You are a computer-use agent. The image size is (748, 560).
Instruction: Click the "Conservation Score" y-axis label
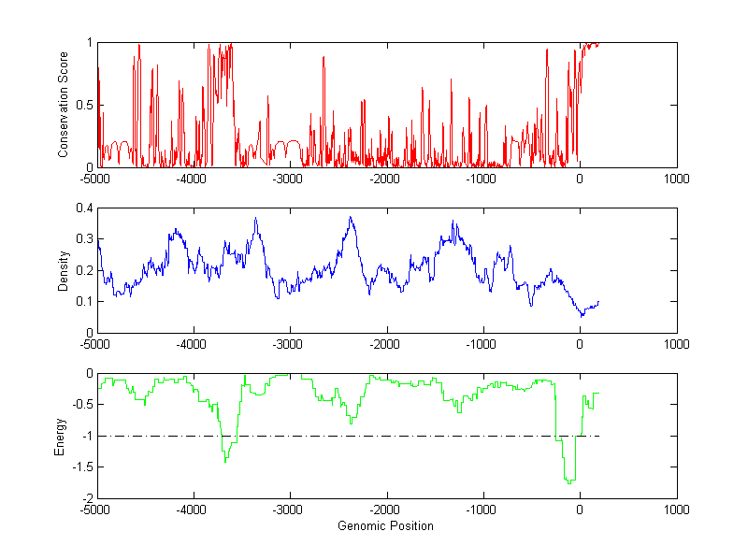[65, 104]
